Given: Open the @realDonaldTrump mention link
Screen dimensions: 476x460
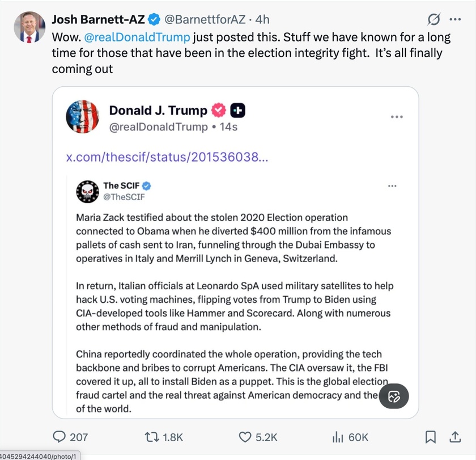Looking at the screenshot, I should (138, 37).
